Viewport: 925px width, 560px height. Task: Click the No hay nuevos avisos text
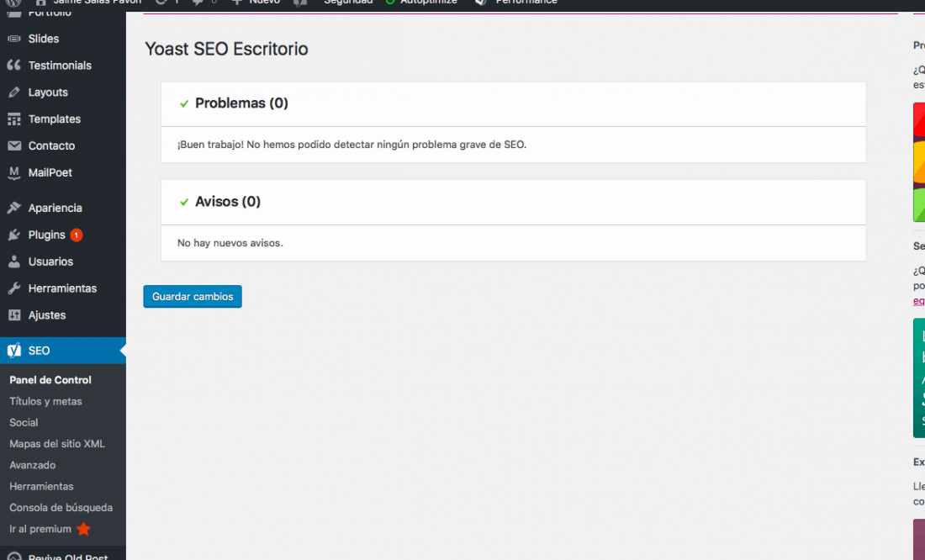pos(230,243)
